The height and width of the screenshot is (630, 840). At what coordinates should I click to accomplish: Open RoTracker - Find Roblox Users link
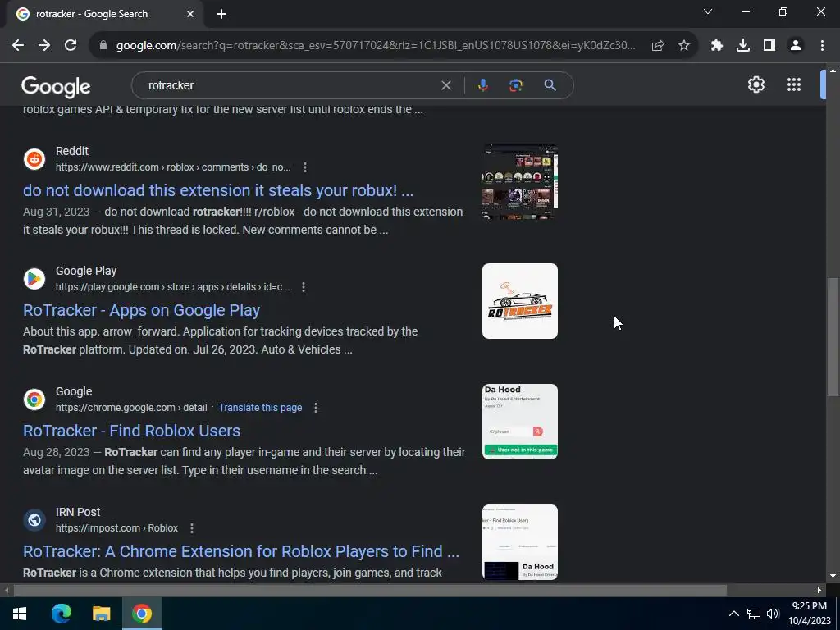(131, 431)
